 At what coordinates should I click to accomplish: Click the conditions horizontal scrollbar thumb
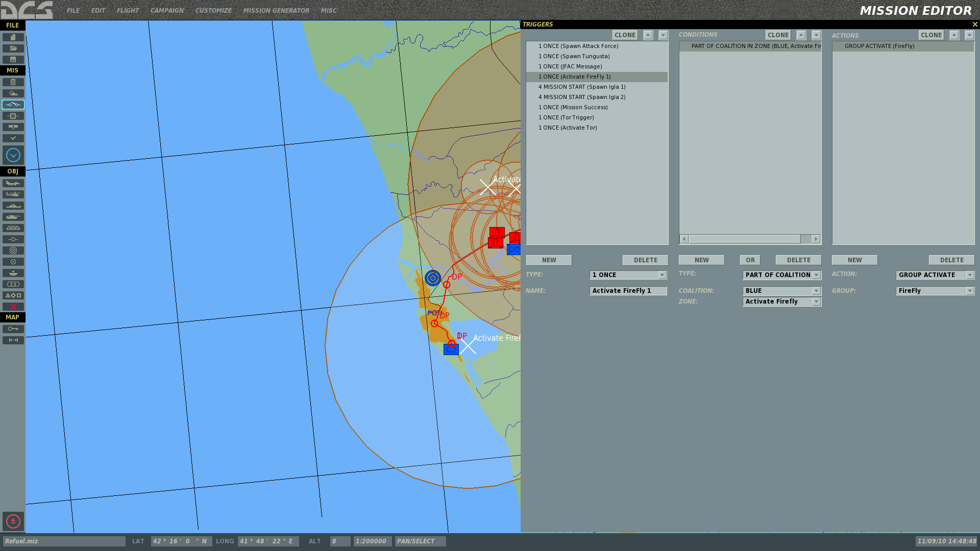745,239
